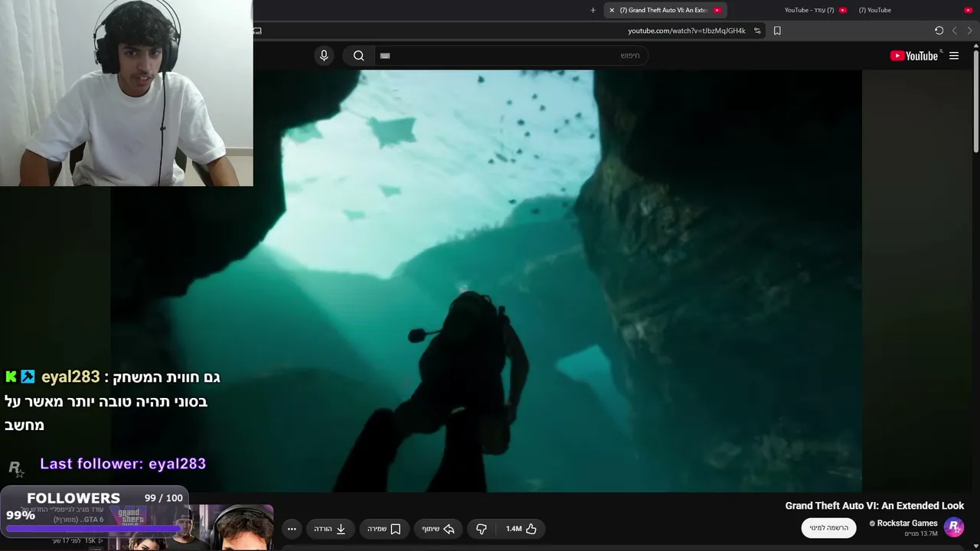Search with voice microphone button

(324, 55)
